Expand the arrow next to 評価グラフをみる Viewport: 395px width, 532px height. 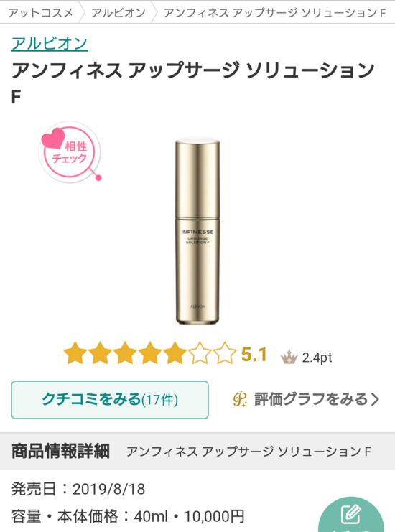click(x=375, y=399)
